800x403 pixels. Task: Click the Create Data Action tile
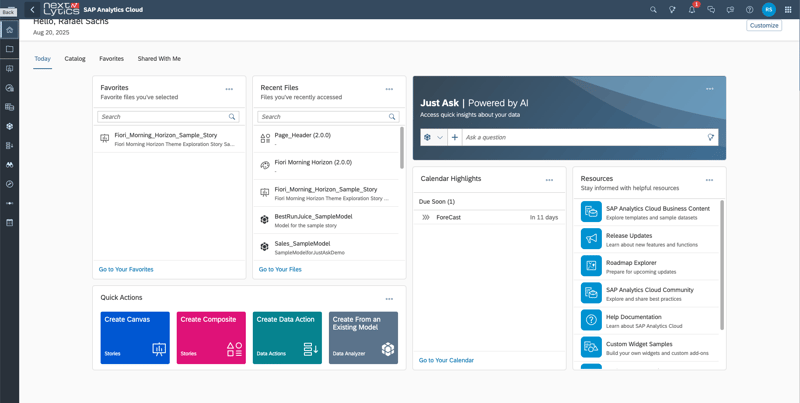[287, 338]
